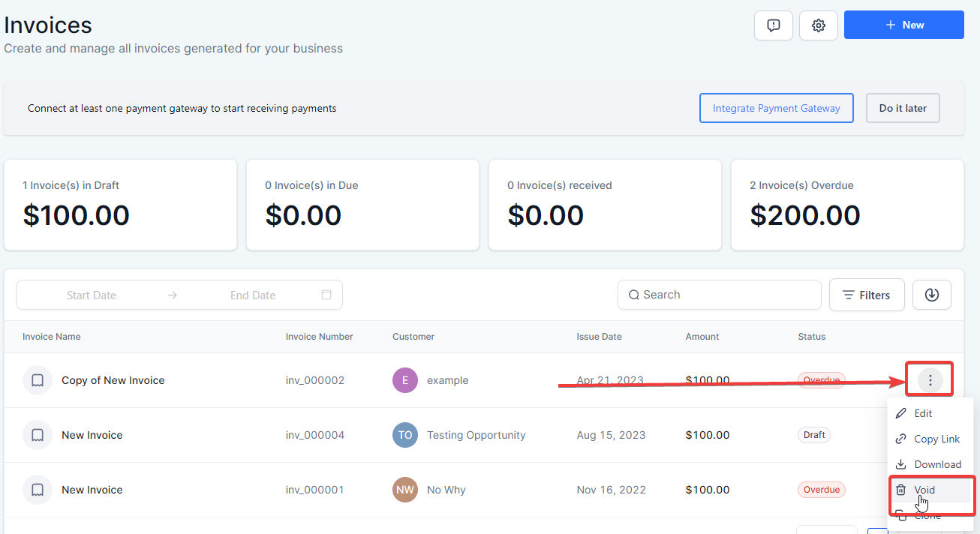Open the Start Date picker
980x534 pixels.
pyautogui.click(x=92, y=295)
